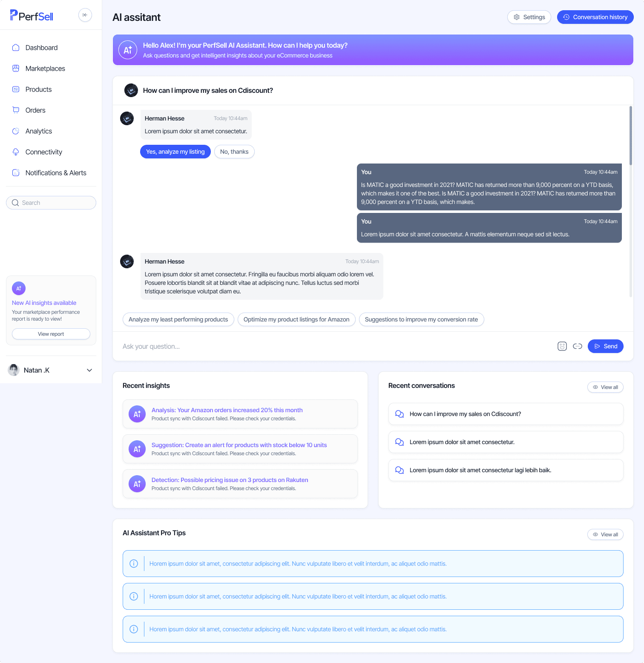The image size is (644, 663).
Task: Collapse the sidebar with the arrow icon
Action: click(85, 15)
